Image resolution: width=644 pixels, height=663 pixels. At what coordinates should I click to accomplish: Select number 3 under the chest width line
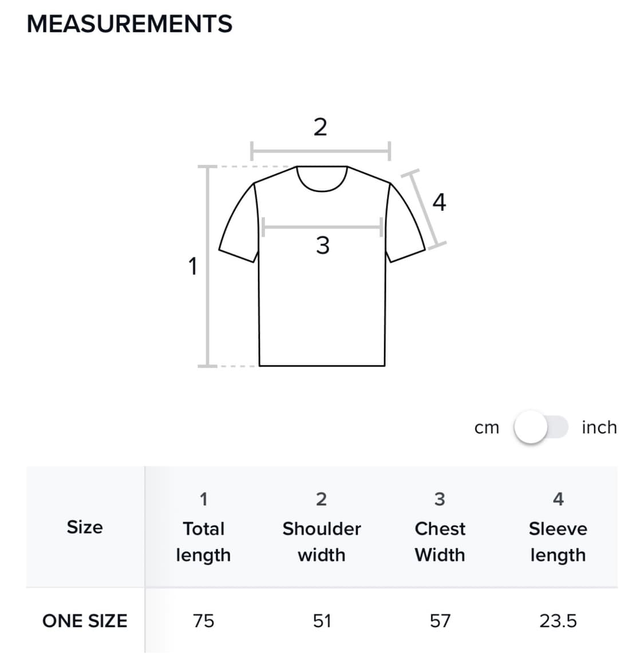coord(322,245)
